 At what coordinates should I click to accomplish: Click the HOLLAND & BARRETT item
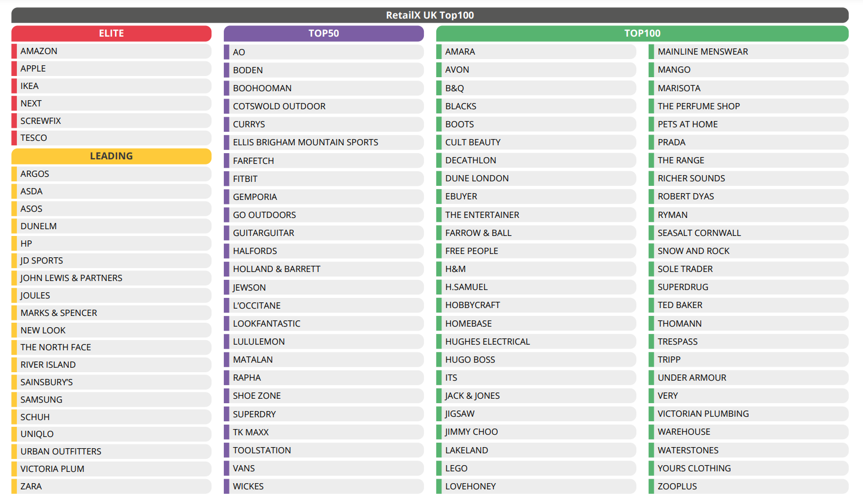point(276,269)
